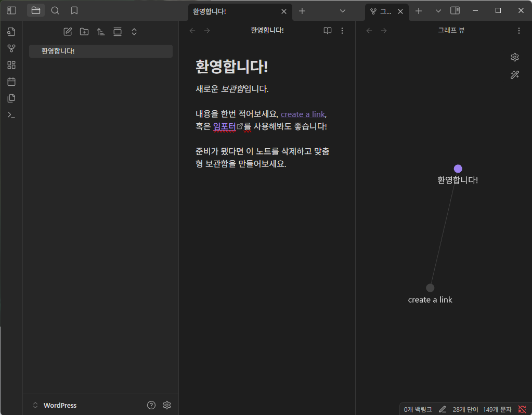Open graph view settings gear
Viewport: 532px width, 415px height.
pos(514,57)
